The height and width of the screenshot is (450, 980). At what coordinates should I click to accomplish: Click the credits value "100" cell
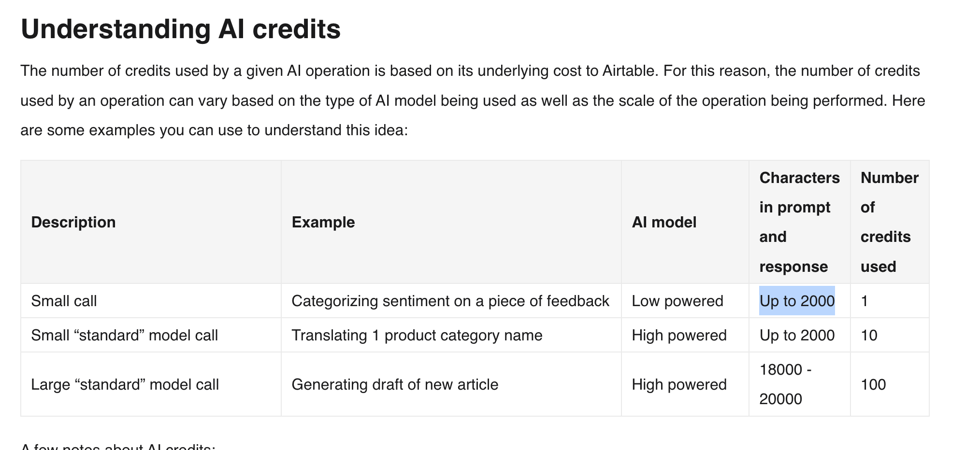[873, 385]
